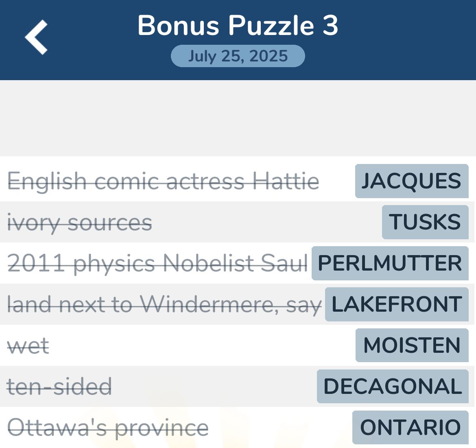Image resolution: width=476 pixels, height=448 pixels.
Task: Tap the TUSKS answer tile
Action: [x=425, y=222]
